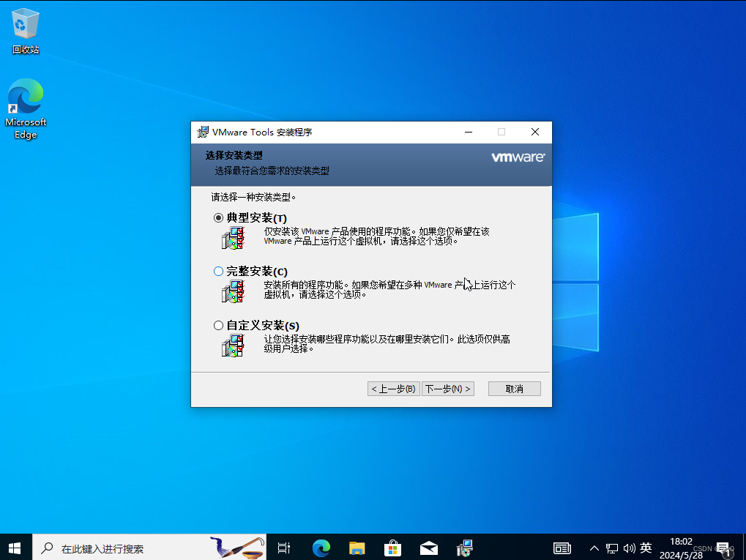746x560 pixels.
Task: Open Mail app from taskbar
Action: click(x=429, y=548)
